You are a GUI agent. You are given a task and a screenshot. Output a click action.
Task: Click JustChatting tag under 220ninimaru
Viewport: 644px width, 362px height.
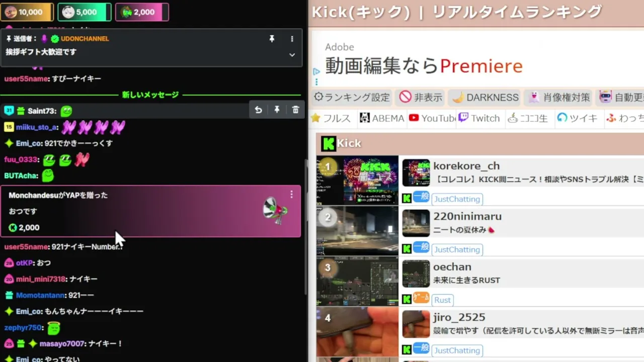(x=457, y=249)
